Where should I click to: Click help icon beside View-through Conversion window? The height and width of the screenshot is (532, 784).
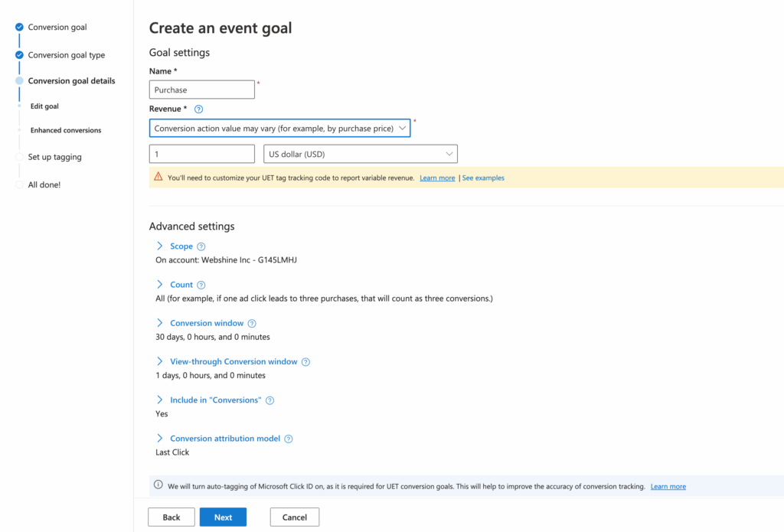tap(305, 362)
